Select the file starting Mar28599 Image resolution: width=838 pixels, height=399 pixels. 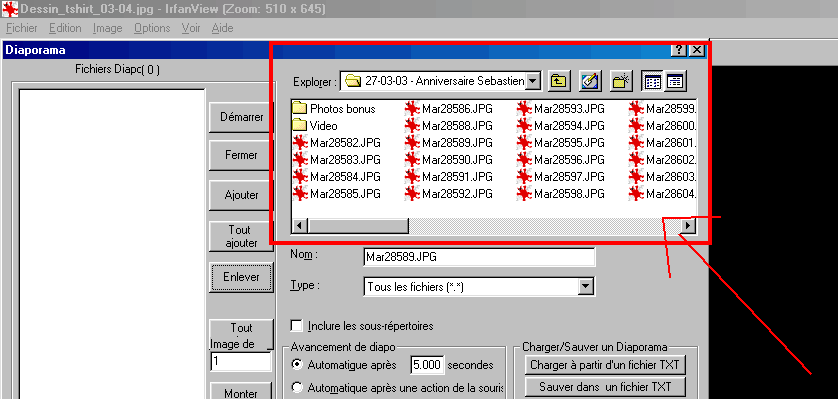663,109
